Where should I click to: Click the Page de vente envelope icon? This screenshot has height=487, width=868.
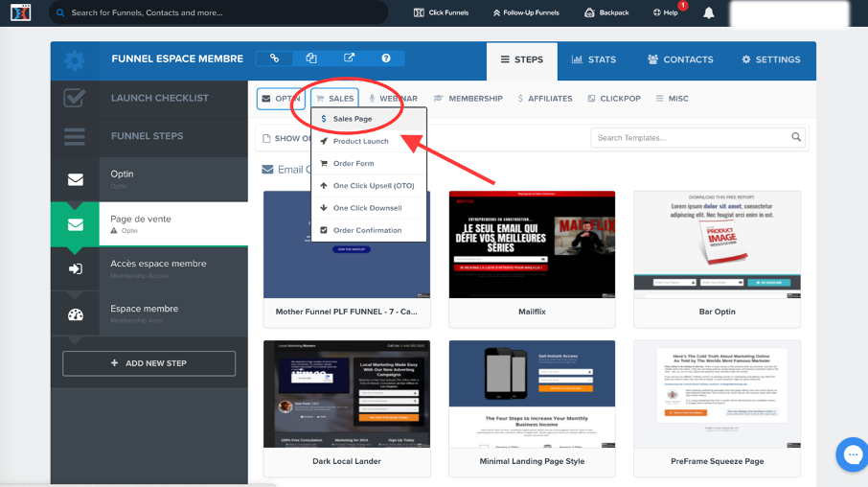pyautogui.click(x=76, y=224)
